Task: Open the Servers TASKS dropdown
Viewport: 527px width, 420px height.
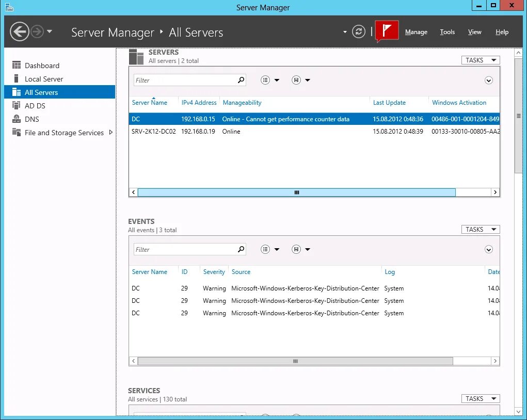Action: pos(480,60)
